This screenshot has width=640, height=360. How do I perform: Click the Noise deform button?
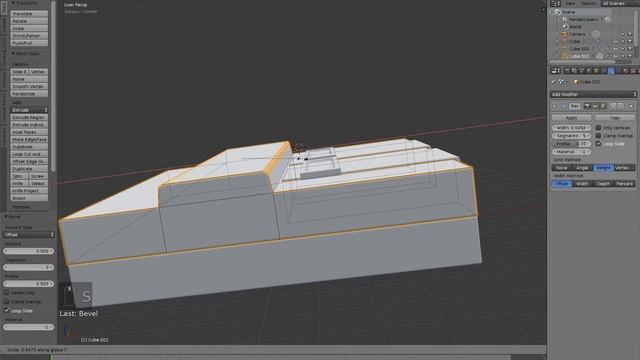tap(29, 79)
